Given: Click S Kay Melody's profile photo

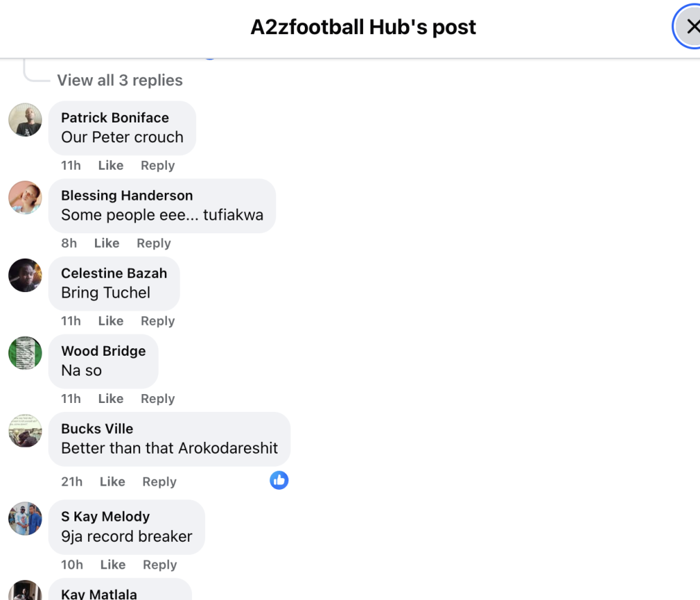Looking at the screenshot, I should coord(25,519).
